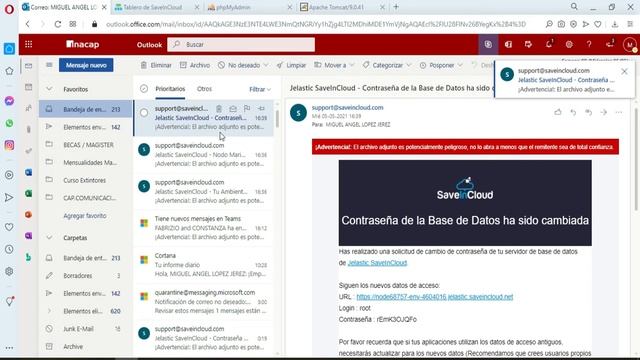This screenshot has width=640, height=360.
Task: Switch to the Prioritarios tab
Action: pyautogui.click(x=170, y=89)
